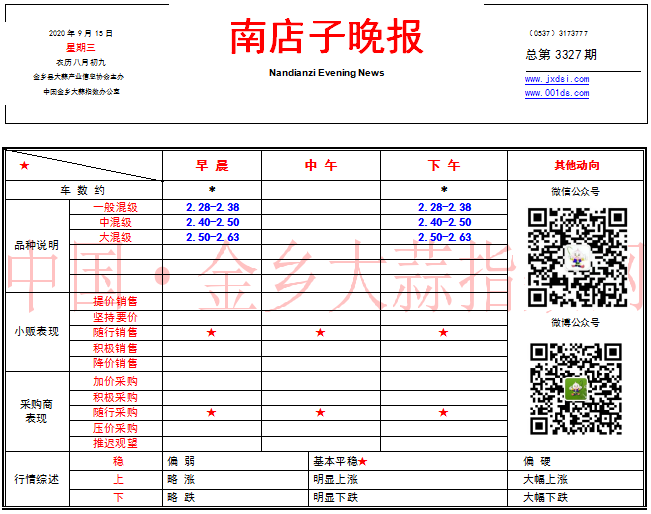Click the date 2020年9月15日
This screenshot has height=514, width=651.
click(81, 33)
